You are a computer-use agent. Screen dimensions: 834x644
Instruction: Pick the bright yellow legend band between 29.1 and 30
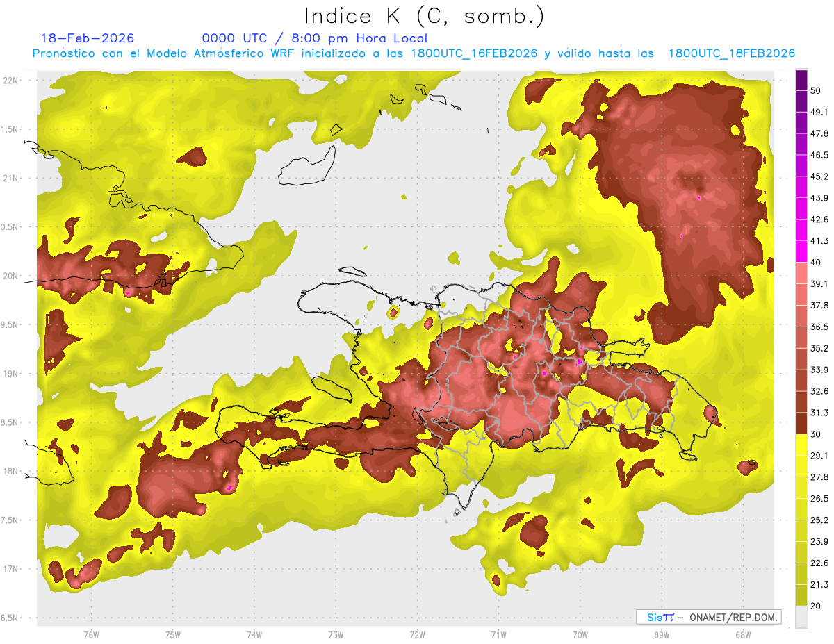(801, 445)
